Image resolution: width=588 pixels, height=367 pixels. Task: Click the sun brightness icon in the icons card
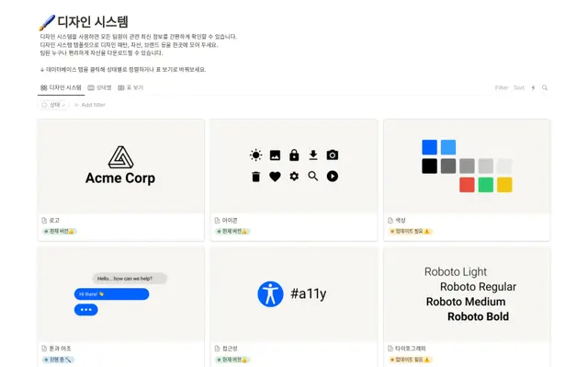255,155
